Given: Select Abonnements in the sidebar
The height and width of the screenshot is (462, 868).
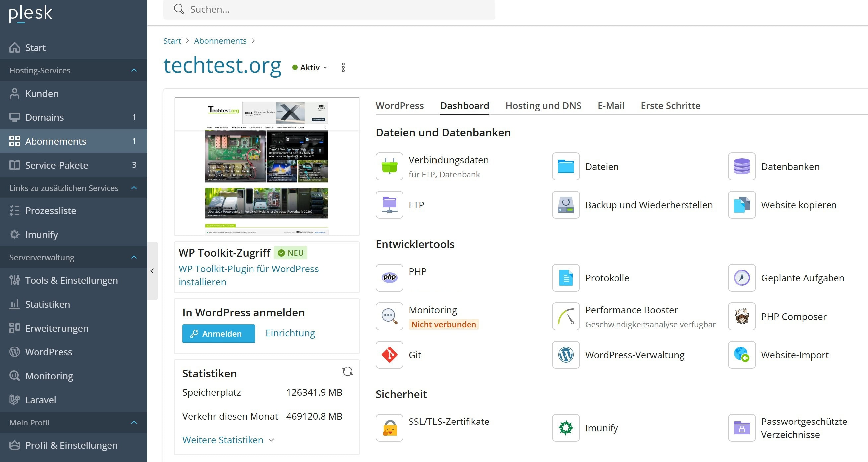Looking at the screenshot, I should [73, 141].
